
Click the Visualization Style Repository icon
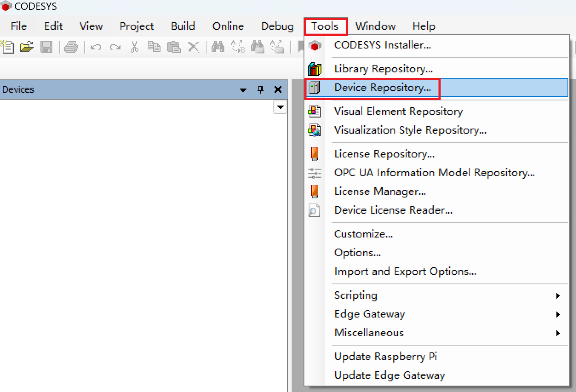[314, 130]
